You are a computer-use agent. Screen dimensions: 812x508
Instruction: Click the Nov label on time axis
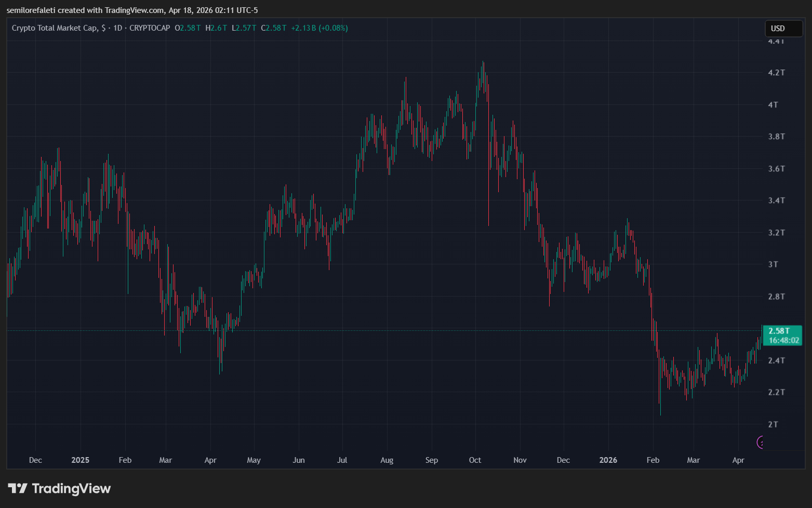[520, 460]
